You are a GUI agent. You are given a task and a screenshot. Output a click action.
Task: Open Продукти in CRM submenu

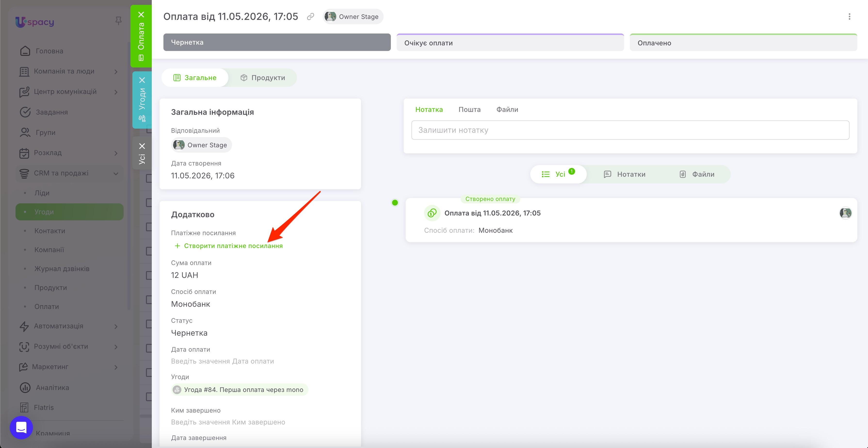pyautogui.click(x=50, y=288)
